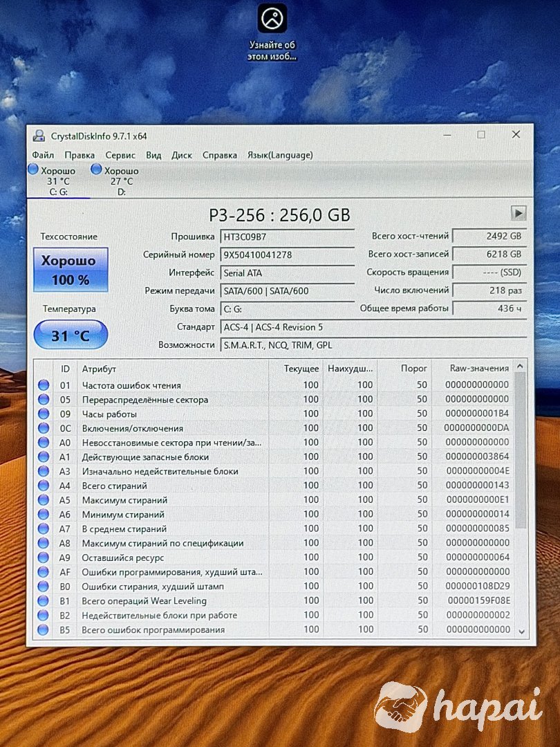
Task: Click the S.M.A.R.T., NCQ, TRIM, GPL field
Action: [x=373, y=345]
